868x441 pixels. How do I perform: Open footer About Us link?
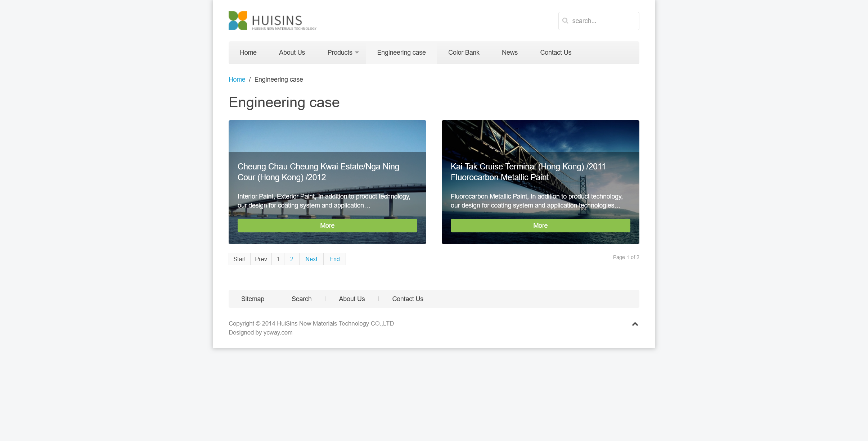point(352,299)
